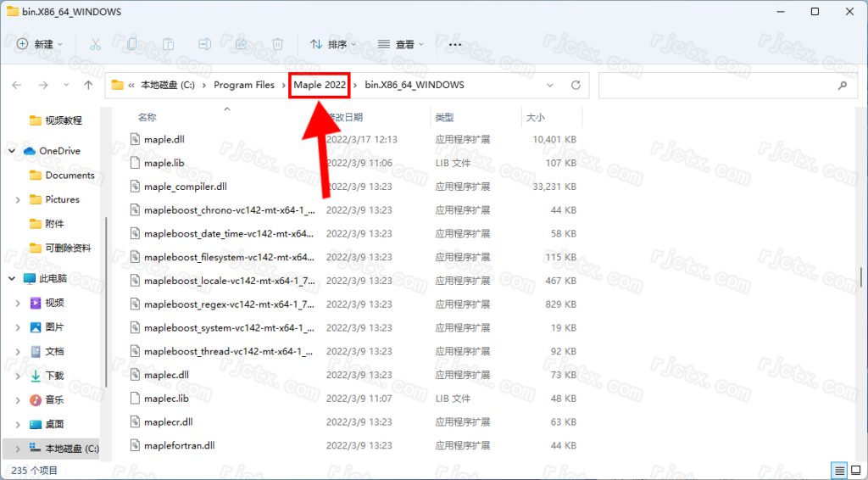
Task: Open the See more ellipsis menu
Action: pos(454,44)
